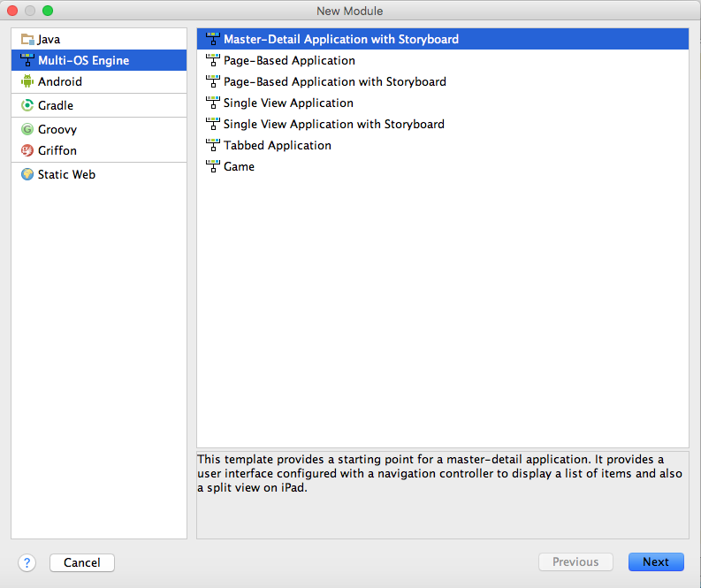Select Master-Detail Application with Storyboard template
The height and width of the screenshot is (588, 701).
pos(443,39)
